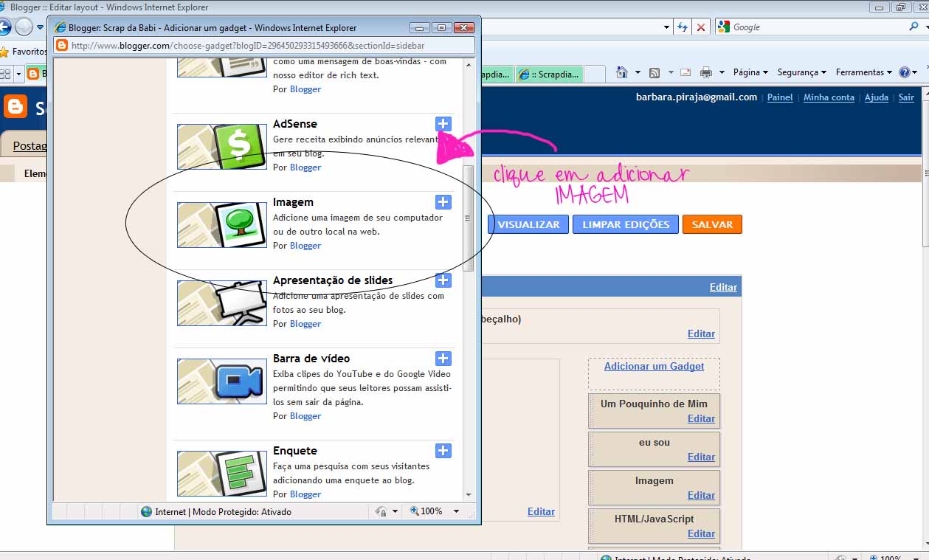Screen dimensions: 929x560
Task: Click Editar in the blue header bar
Action: [x=723, y=287]
